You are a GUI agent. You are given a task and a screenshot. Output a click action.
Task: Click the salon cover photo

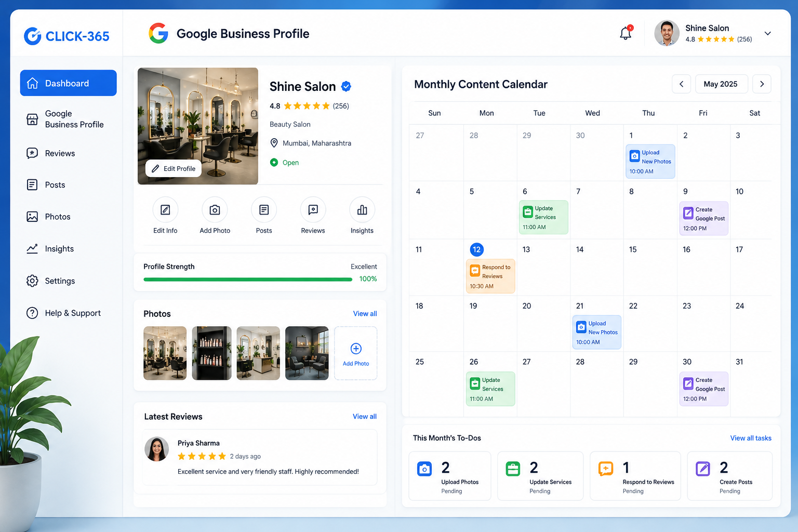[198, 126]
